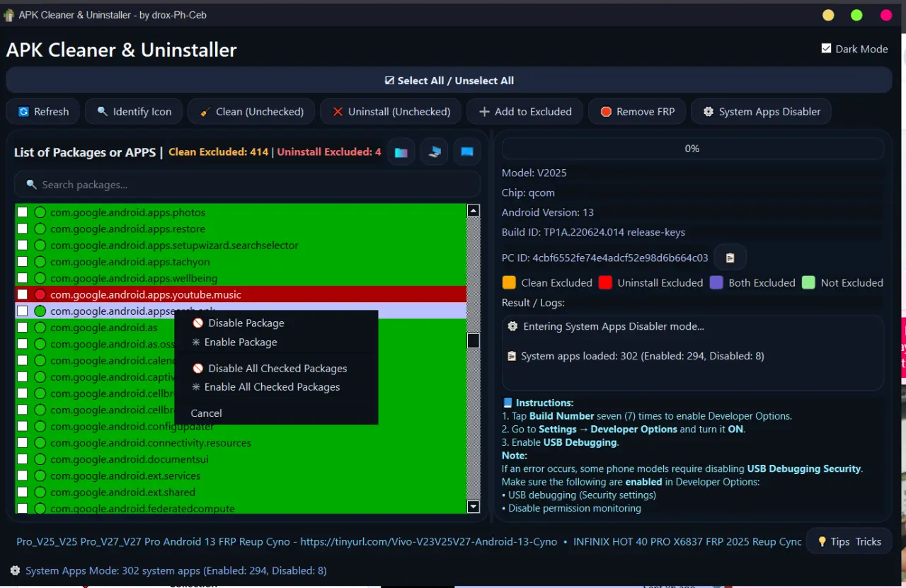This screenshot has width=906, height=588.
Task: Open the System Apps Disabler
Action: pyautogui.click(x=761, y=112)
